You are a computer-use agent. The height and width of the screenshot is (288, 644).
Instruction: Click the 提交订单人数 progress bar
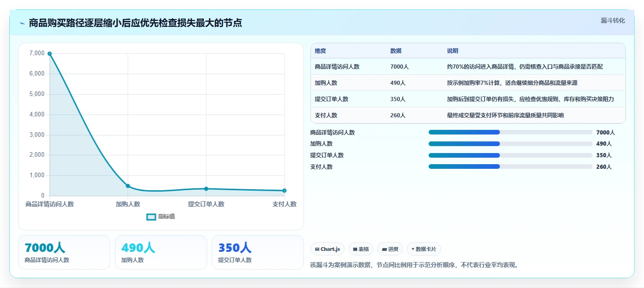(x=510, y=155)
